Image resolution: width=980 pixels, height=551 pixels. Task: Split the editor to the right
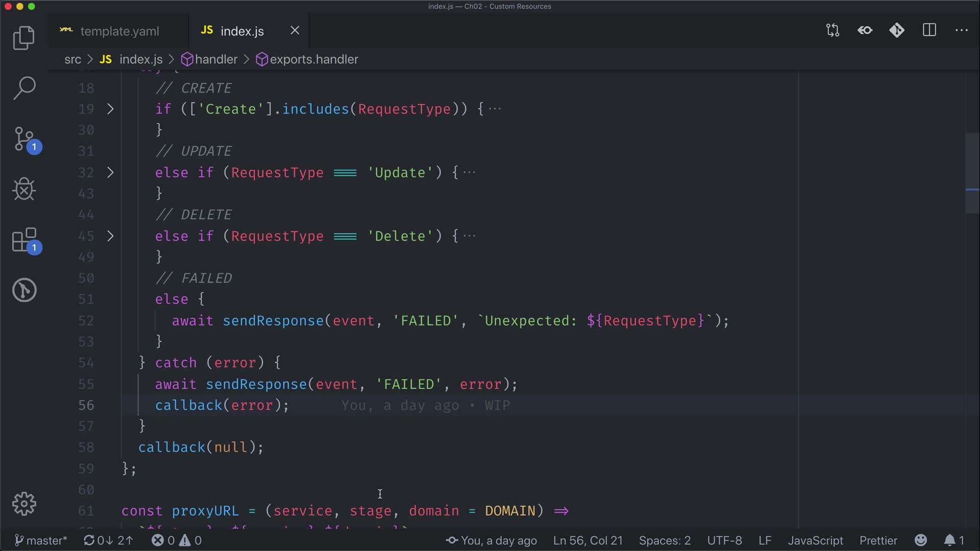coord(929,31)
